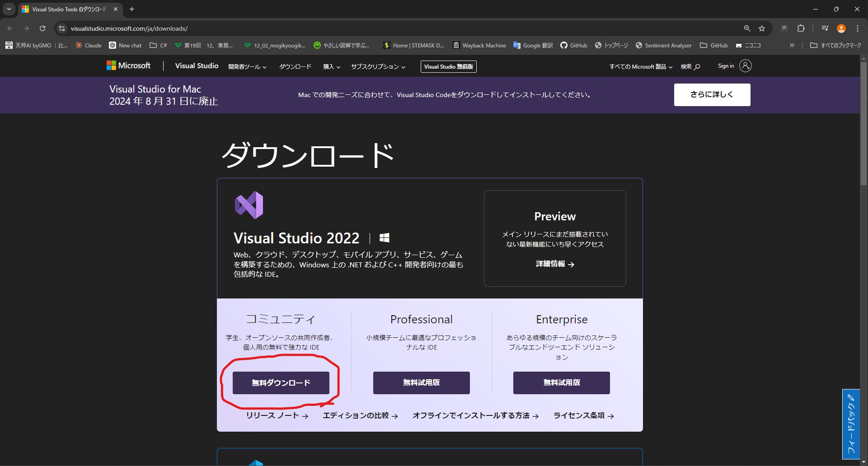Open the Chrome three-dot menu
Viewport: 868px width, 466px height.
pos(857,28)
